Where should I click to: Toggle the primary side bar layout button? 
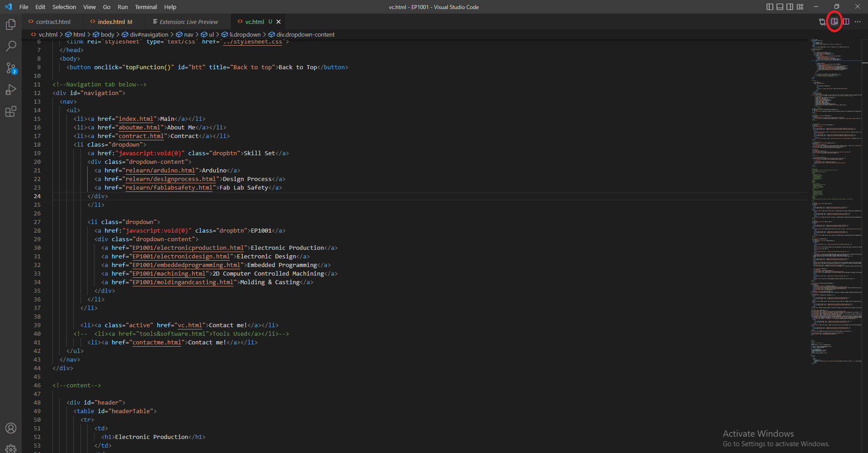click(770, 7)
